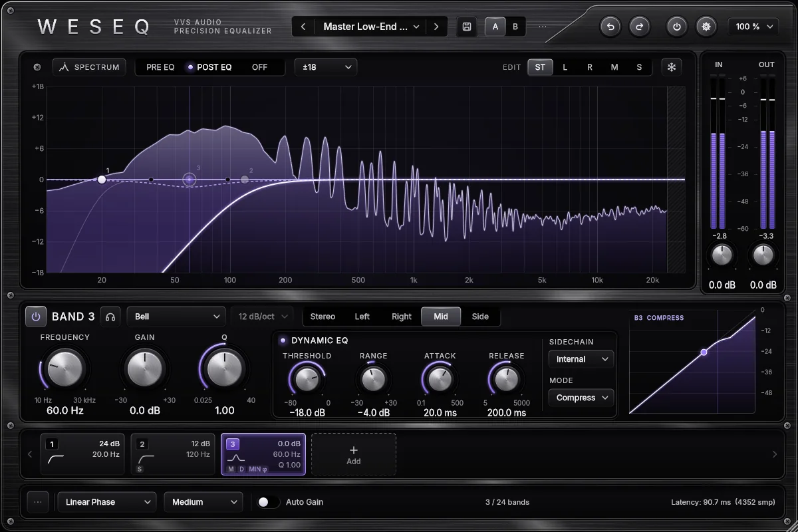Viewport: 798px width, 532px height.
Task: Turn analyzer OFF
Action: point(259,67)
